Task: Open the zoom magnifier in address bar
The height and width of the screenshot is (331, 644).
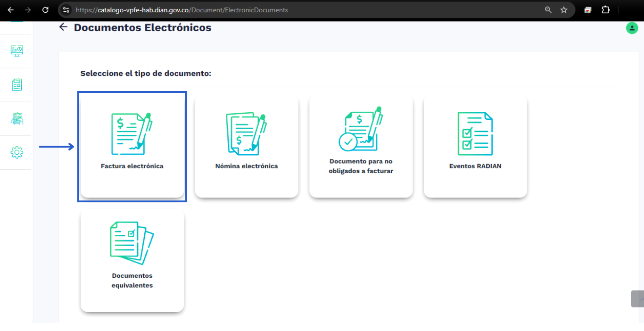Action: click(x=548, y=10)
